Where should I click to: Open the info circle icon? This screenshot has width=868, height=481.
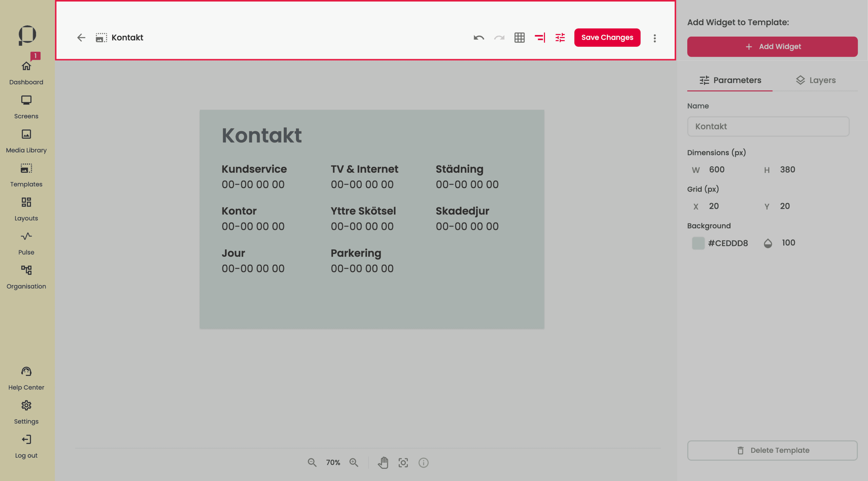tap(423, 463)
